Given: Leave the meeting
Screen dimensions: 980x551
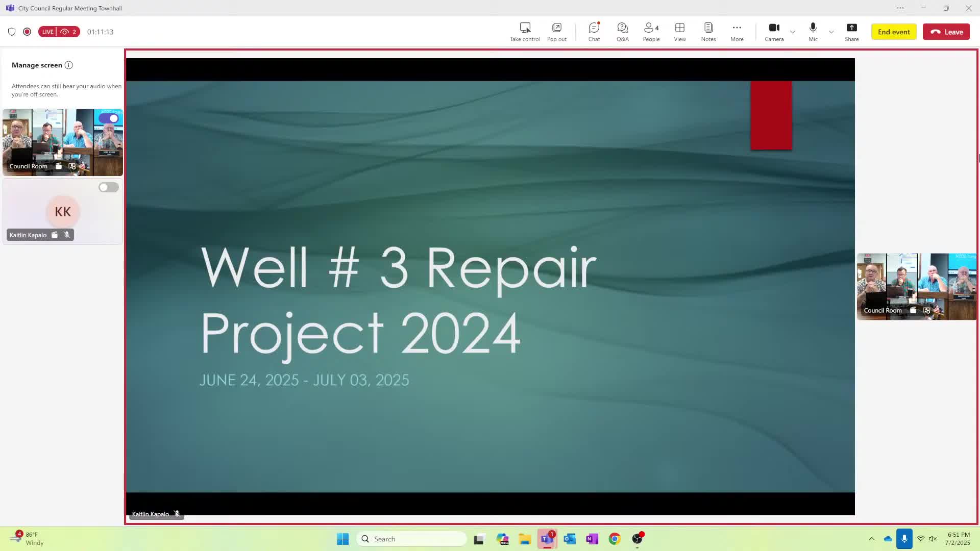Looking at the screenshot, I should [x=946, y=32].
